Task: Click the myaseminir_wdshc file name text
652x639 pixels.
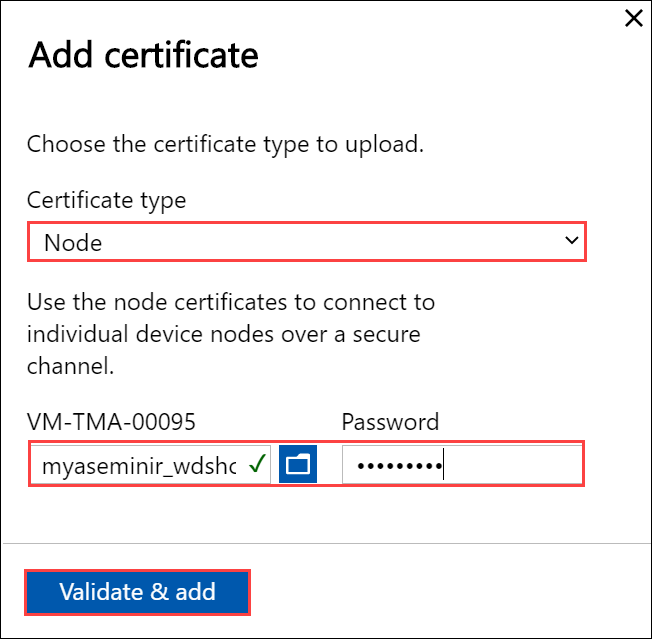Action: coord(138,465)
